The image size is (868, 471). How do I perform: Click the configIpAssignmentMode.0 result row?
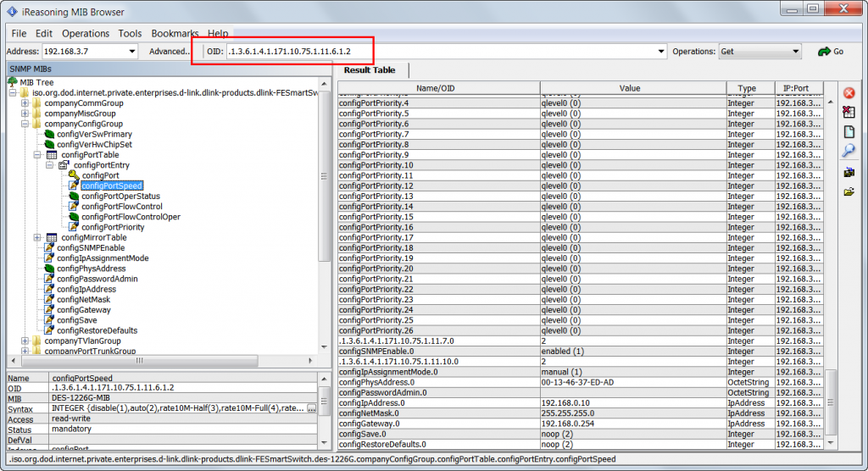(580, 372)
